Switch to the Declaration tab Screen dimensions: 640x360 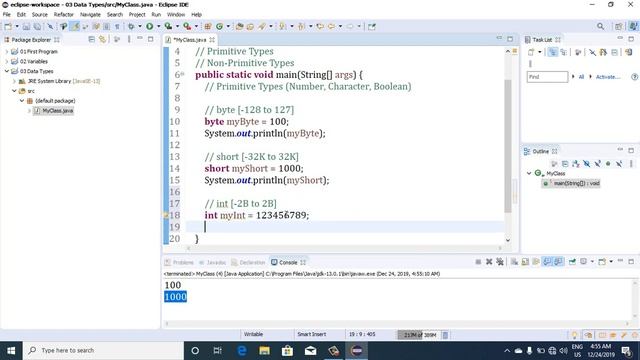coord(249,262)
